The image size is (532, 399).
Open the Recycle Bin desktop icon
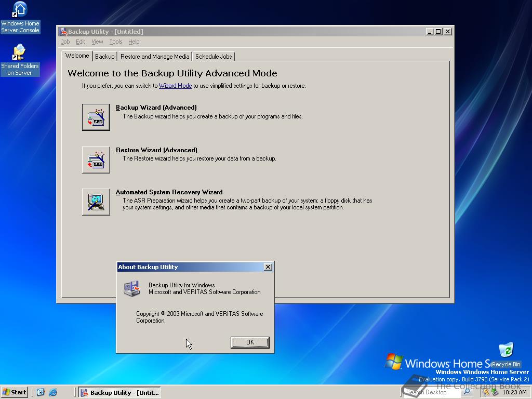click(x=506, y=355)
